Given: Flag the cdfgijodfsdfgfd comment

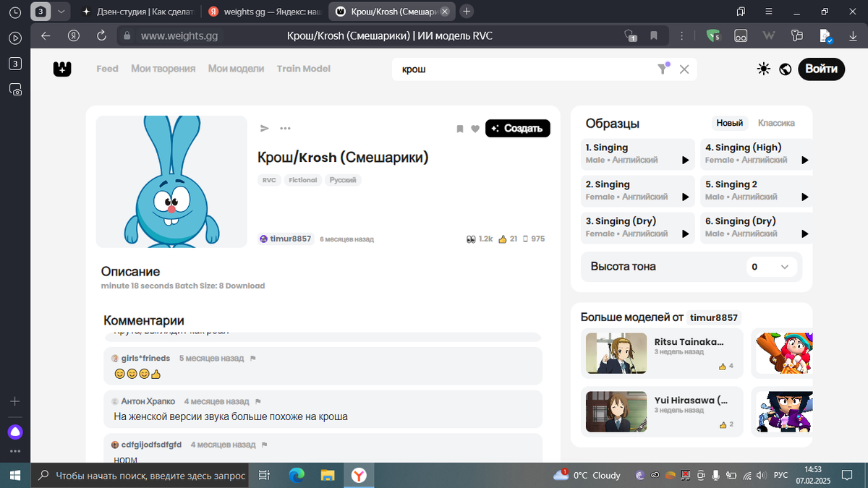Looking at the screenshot, I should (x=265, y=445).
